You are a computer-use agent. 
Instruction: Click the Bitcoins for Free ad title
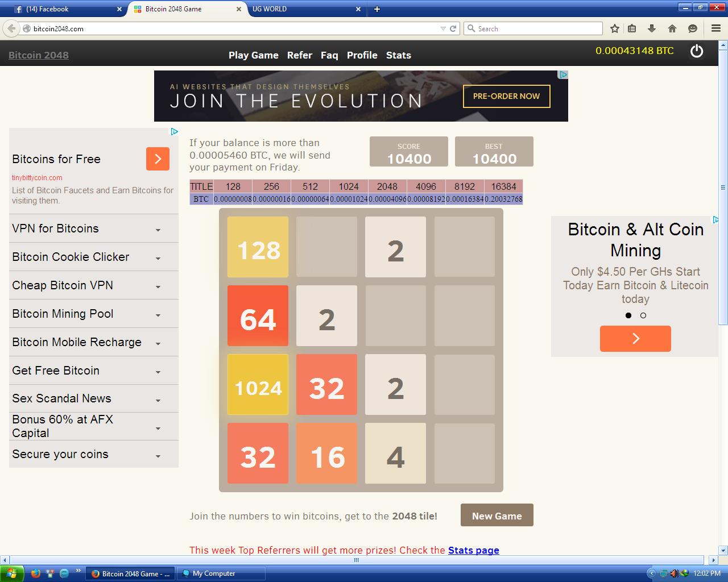tap(56, 159)
